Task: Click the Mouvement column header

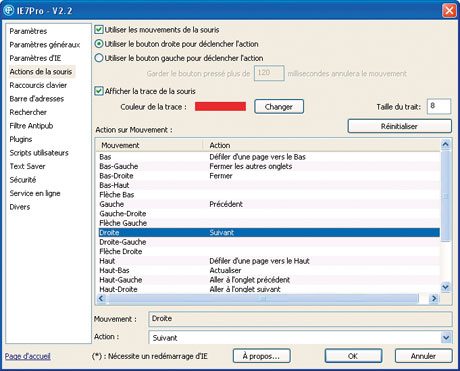Action: coord(150,145)
